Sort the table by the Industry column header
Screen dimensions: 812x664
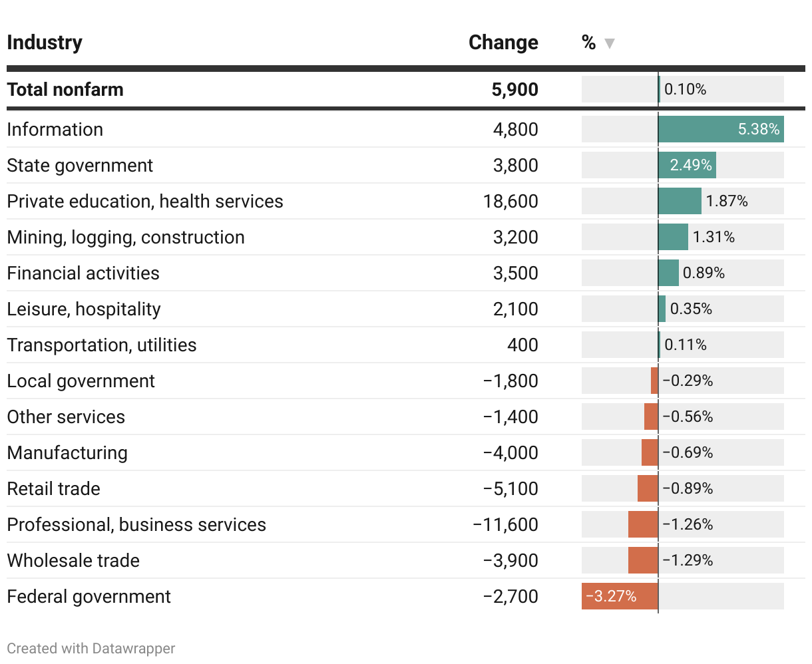pos(45,43)
